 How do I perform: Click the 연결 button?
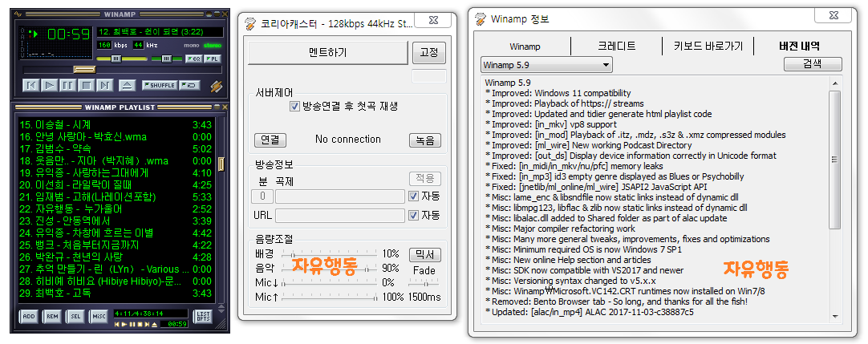coord(270,140)
